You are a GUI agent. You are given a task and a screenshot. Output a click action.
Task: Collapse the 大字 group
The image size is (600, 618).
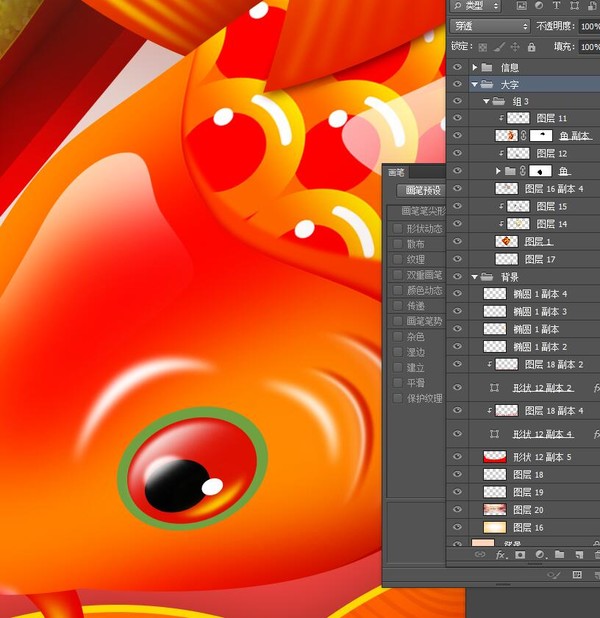point(475,84)
